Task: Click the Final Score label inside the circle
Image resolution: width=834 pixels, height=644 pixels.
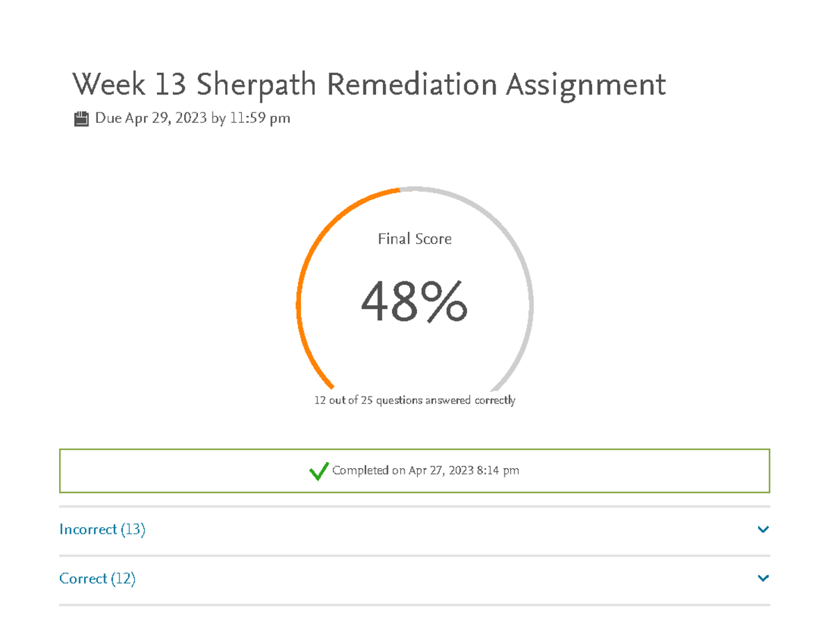Action: tap(414, 239)
